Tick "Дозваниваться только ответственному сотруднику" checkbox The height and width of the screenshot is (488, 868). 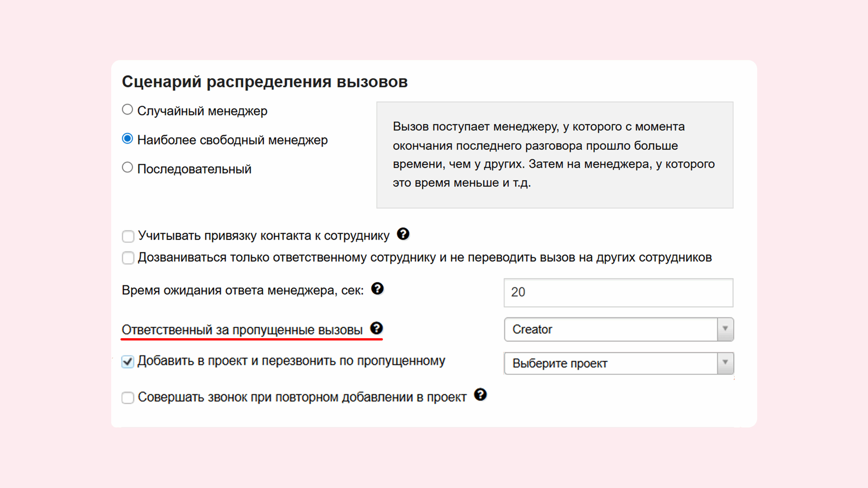(x=128, y=258)
